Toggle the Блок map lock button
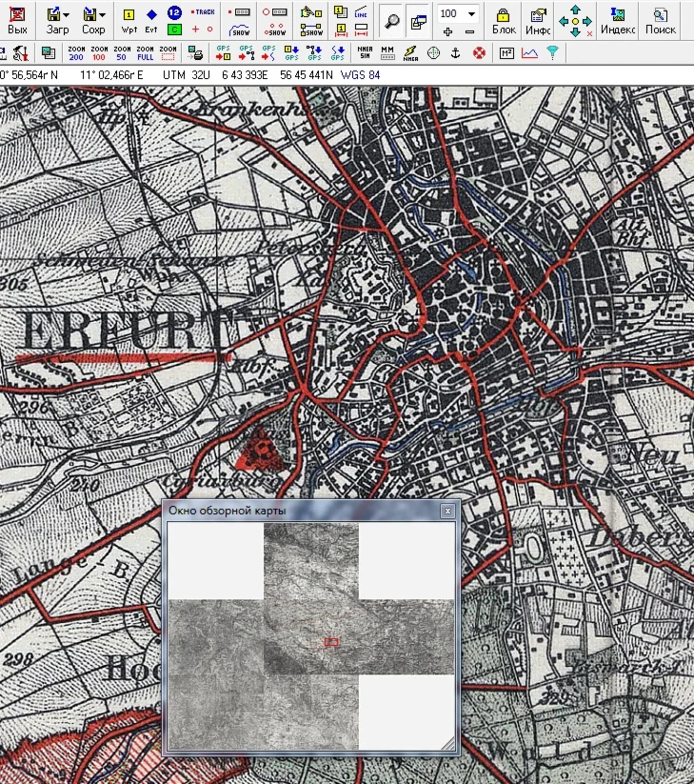Screen dimensions: 694x784 point(504,20)
